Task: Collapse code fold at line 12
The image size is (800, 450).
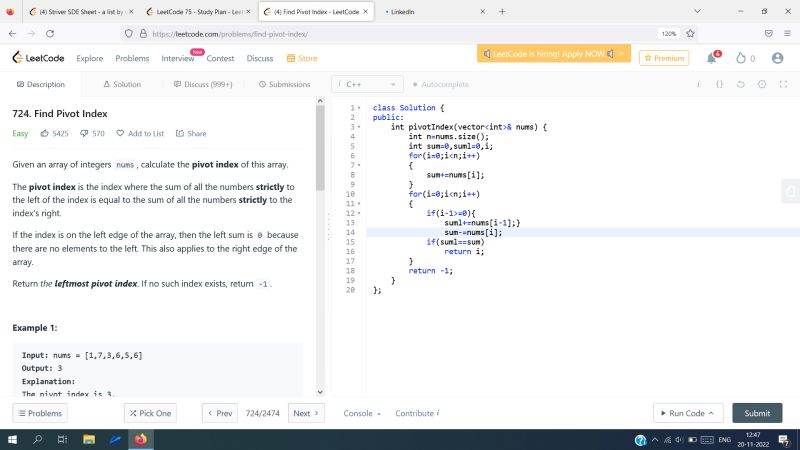Action: pyautogui.click(x=359, y=213)
